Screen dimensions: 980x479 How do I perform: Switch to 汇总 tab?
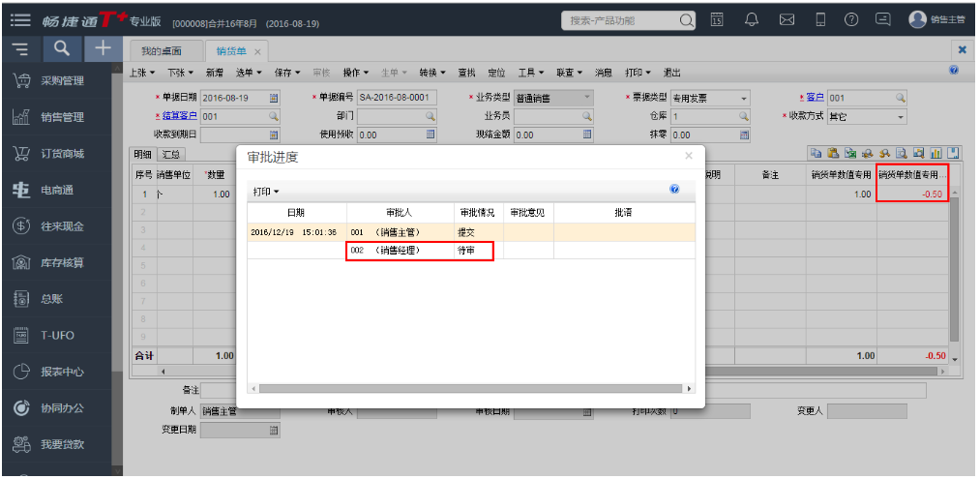click(x=170, y=155)
